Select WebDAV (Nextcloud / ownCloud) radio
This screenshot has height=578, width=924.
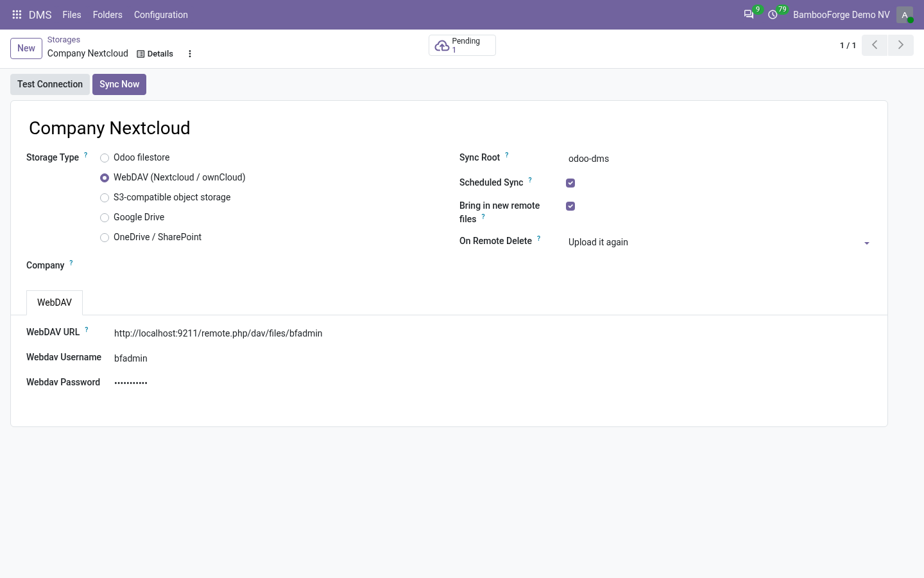pyautogui.click(x=105, y=178)
